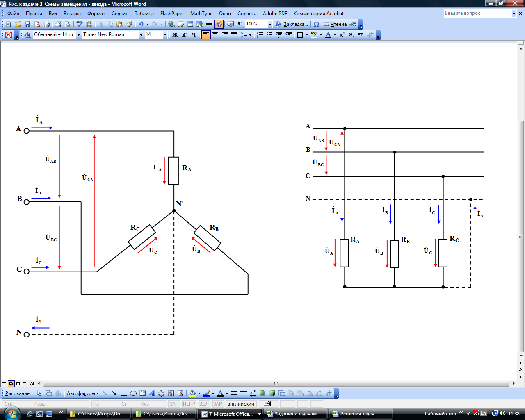This screenshot has width=525, height=420.
Task: Align the text left
Action: [206, 35]
